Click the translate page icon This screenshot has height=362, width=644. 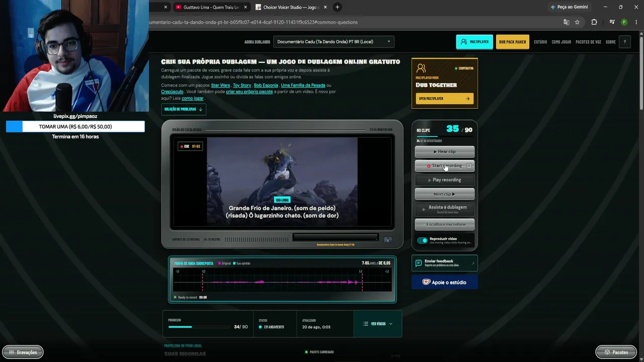pyautogui.click(x=567, y=22)
